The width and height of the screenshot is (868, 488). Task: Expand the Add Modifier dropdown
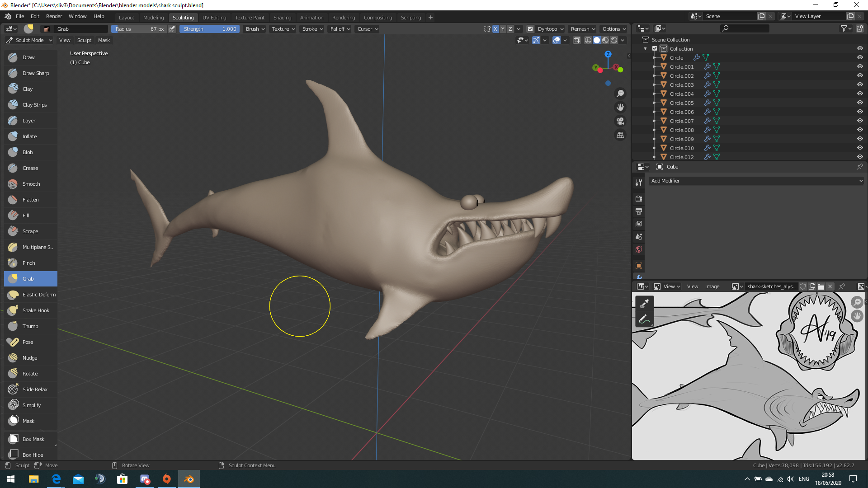pos(756,181)
